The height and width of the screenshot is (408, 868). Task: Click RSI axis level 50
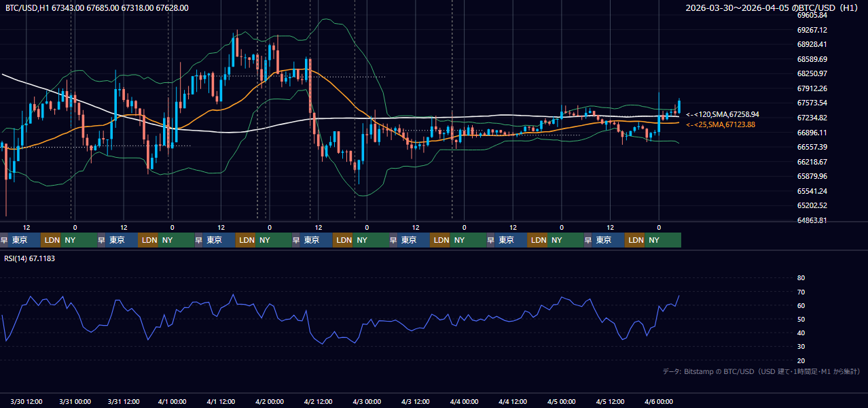(801, 319)
